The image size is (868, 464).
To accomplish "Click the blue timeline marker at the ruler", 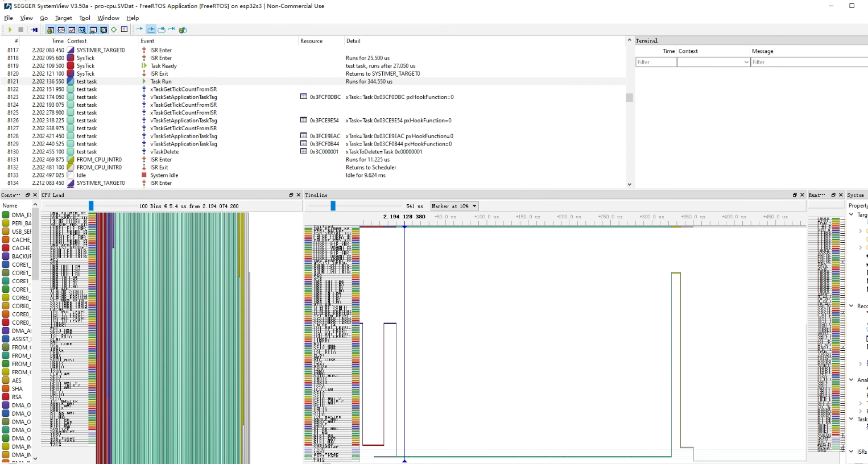I will 404,226.
